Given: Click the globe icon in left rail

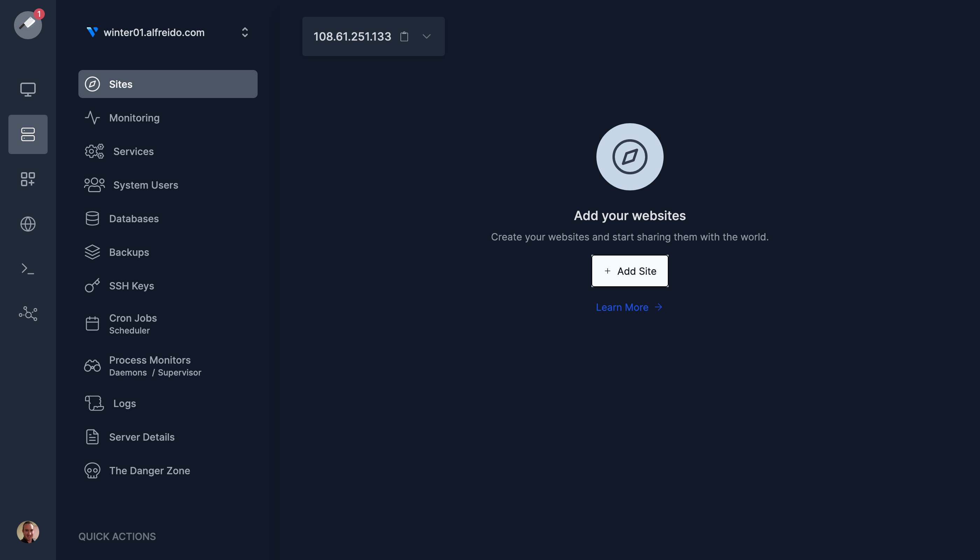Looking at the screenshot, I should [x=27, y=224].
